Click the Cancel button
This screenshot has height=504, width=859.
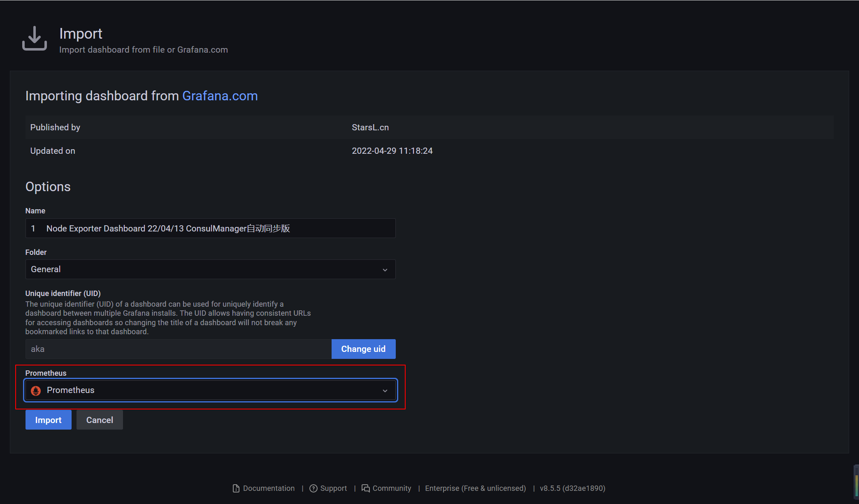pos(100,420)
